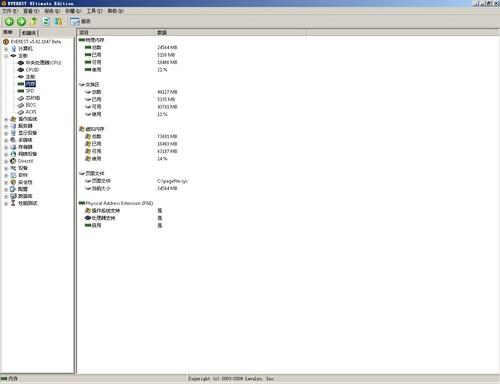Image resolution: width=500 pixels, height=384 pixels.
Task: Click the Security (安全性) shield icon
Action: point(13,182)
